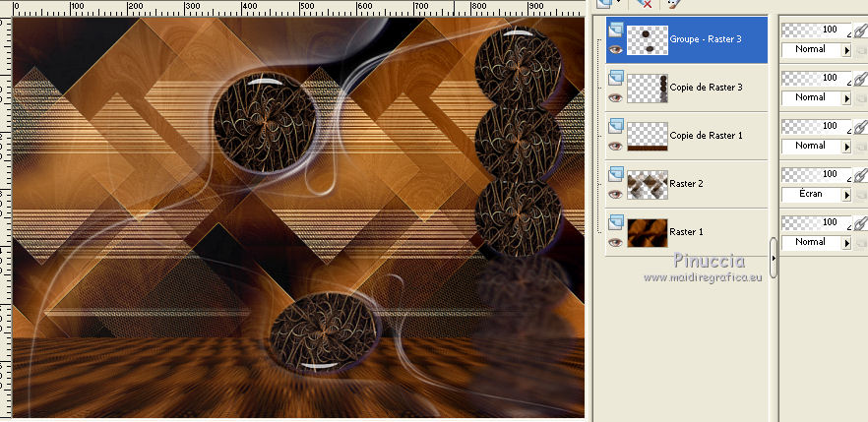The image size is (868, 422).
Task: Toggle the eye on Raster 2 layer
Action: pyautogui.click(x=616, y=194)
